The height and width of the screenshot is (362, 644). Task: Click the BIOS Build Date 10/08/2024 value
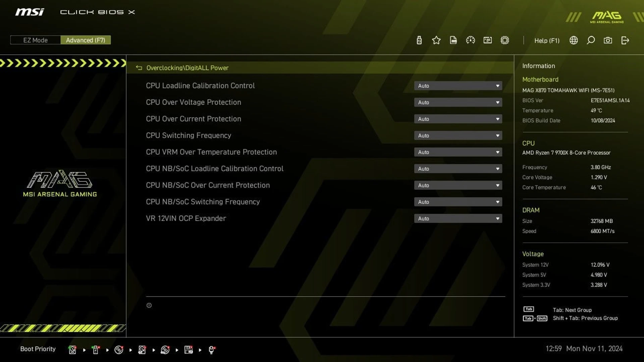coord(603,121)
